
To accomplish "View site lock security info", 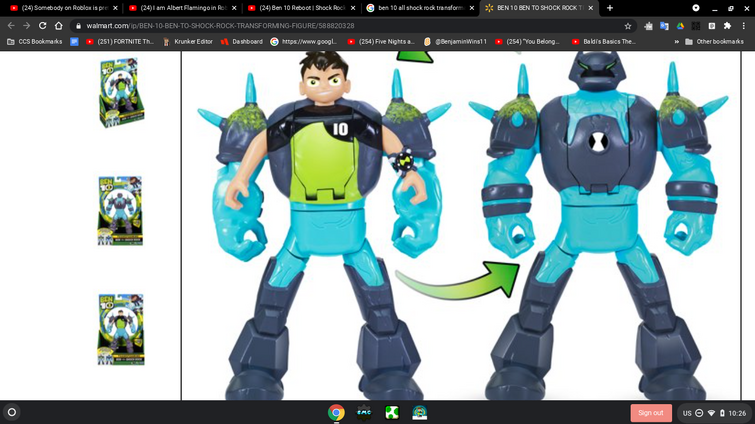I will (x=78, y=26).
